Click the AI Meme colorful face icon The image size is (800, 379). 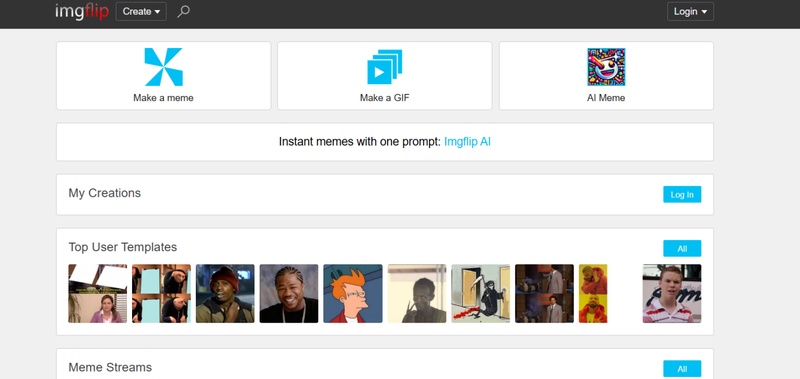(606, 67)
